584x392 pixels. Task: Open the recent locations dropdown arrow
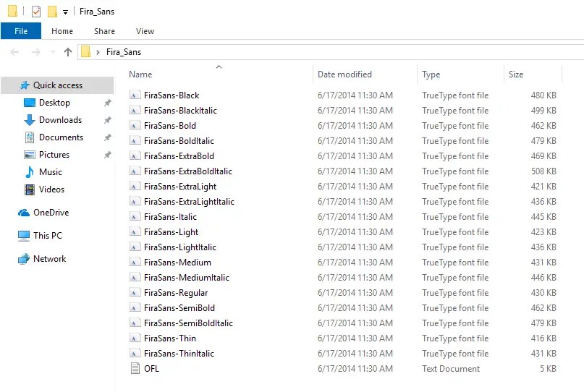point(53,52)
